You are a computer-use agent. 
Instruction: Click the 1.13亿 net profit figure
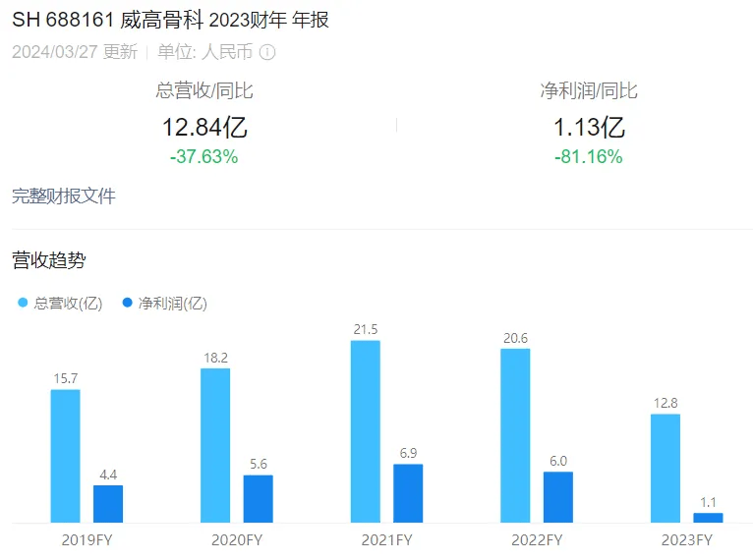click(x=589, y=127)
